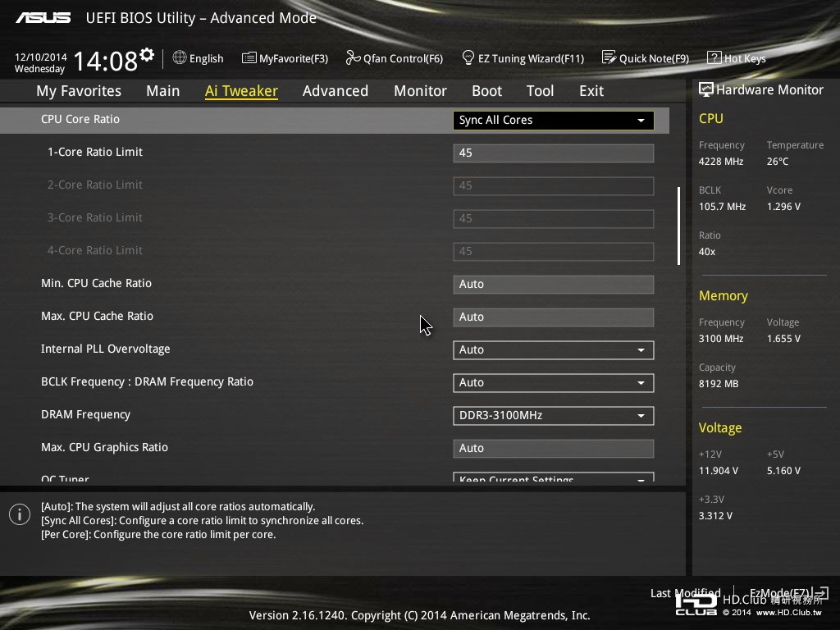Click the EZ Tuning Wizard bulb icon
The height and width of the screenshot is (630, 840).
[468, 57]
